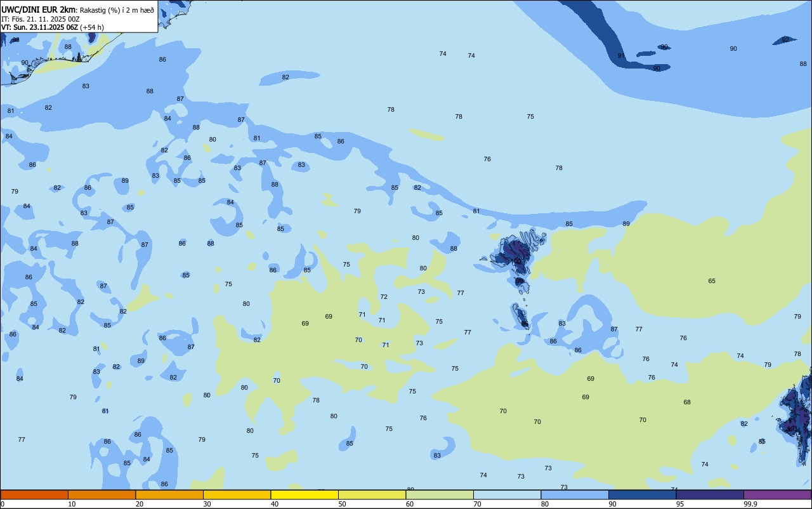Click the 'Rakastig (%) í 2 m hæð' label
812x509 pixels.
[x=117, y=10]
